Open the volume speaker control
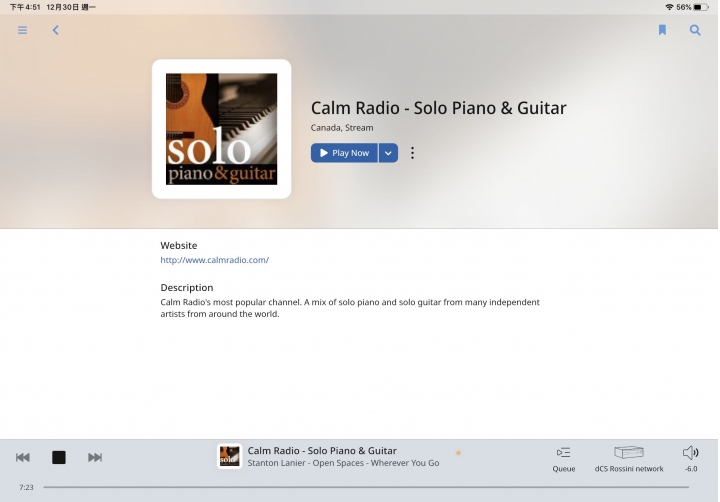 [x=691, y=459]
